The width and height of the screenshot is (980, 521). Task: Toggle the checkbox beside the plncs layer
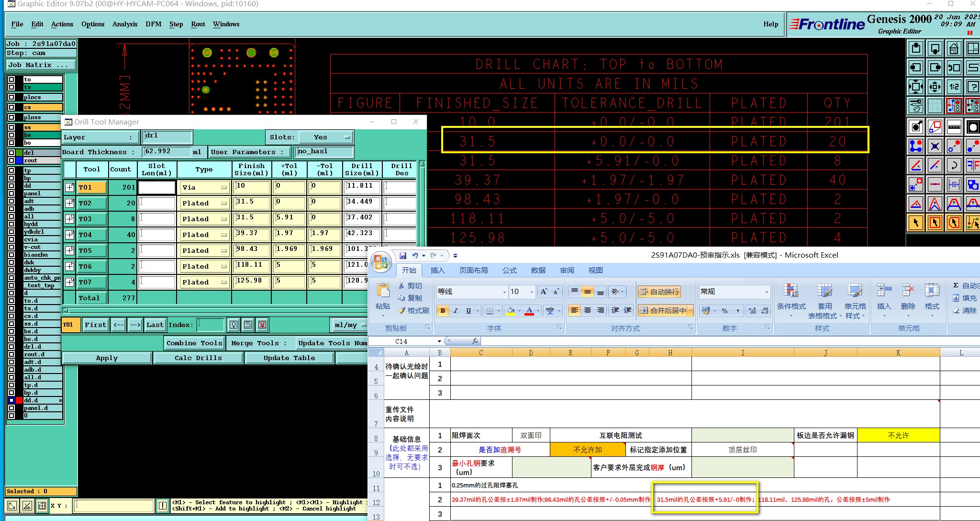[x=11, y=97]
